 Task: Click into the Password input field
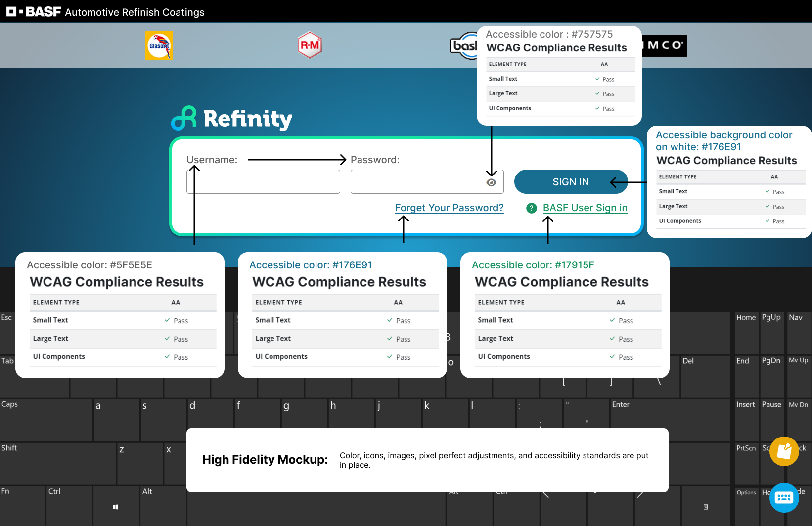click(x=427, y=182)
